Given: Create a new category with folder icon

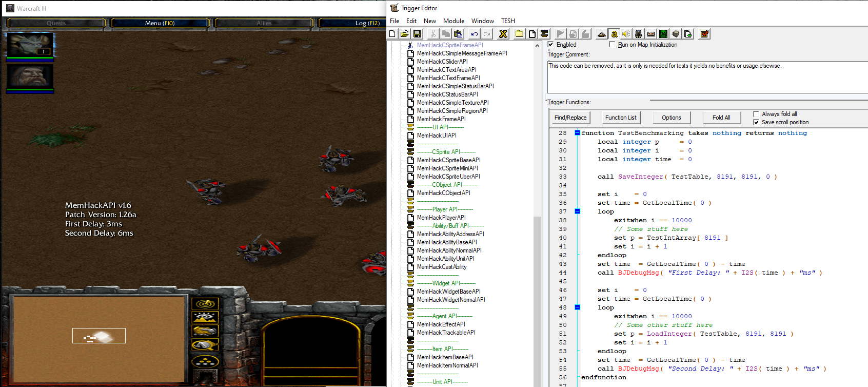Looking at the screenshot, I should [x=520, y=34].
